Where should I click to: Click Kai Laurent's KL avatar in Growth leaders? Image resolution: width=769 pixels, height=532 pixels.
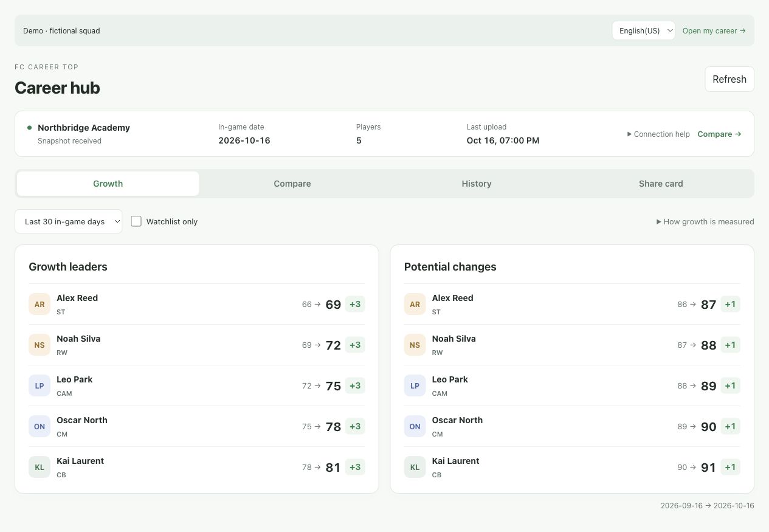point(40,467)
